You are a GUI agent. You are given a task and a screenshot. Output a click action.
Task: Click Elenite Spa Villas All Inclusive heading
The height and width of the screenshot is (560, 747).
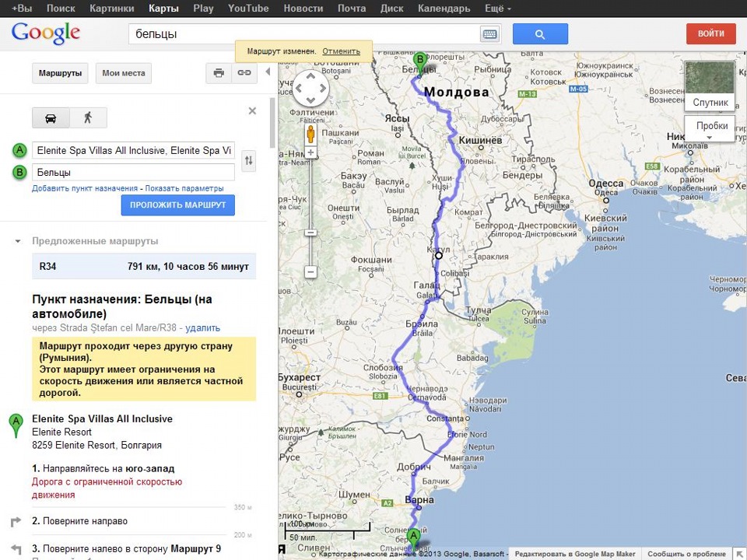coord(102,419)
